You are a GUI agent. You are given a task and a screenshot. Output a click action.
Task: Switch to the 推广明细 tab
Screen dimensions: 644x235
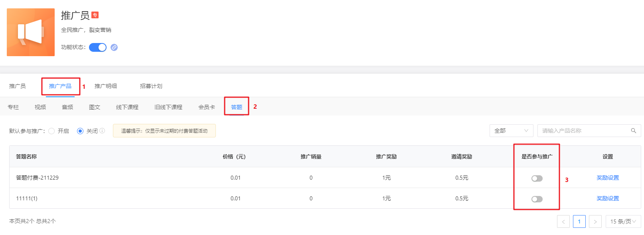pyautogui.click(x=106, y=86)
